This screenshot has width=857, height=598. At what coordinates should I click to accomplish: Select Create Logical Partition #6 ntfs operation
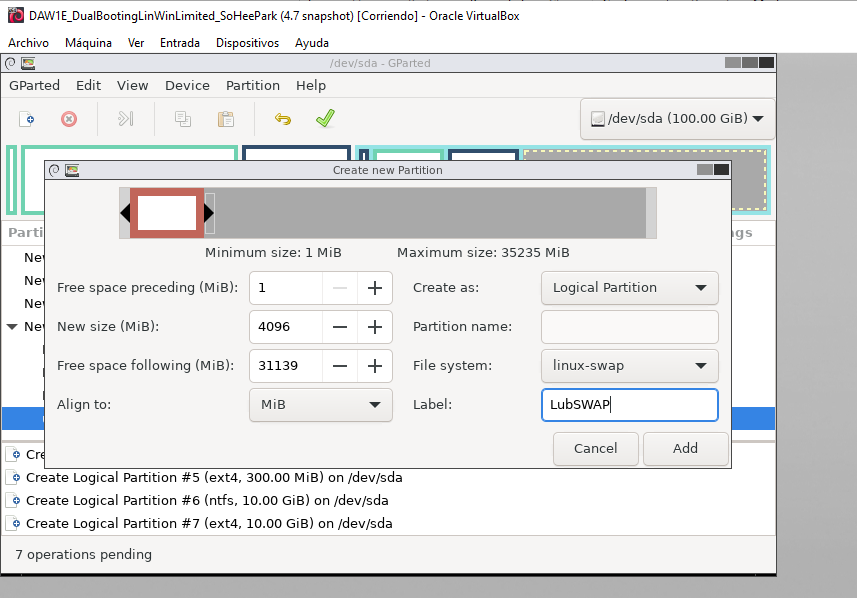tap(207, 501)
